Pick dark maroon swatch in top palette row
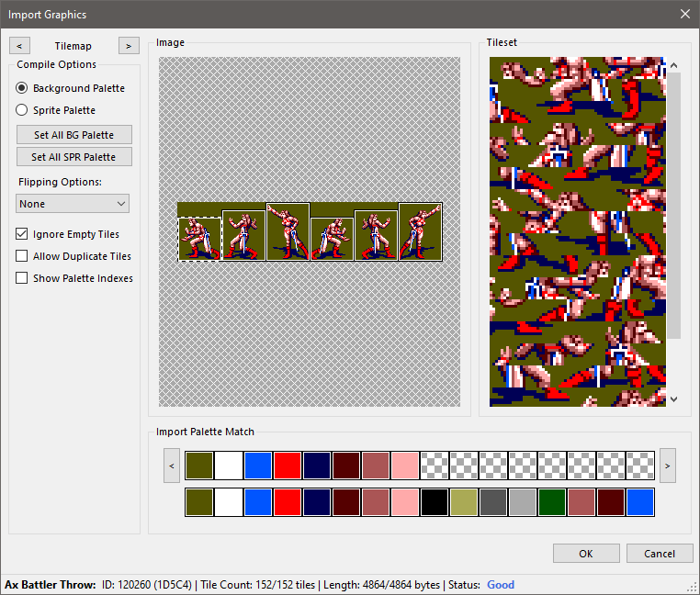 tap(346, 466)
